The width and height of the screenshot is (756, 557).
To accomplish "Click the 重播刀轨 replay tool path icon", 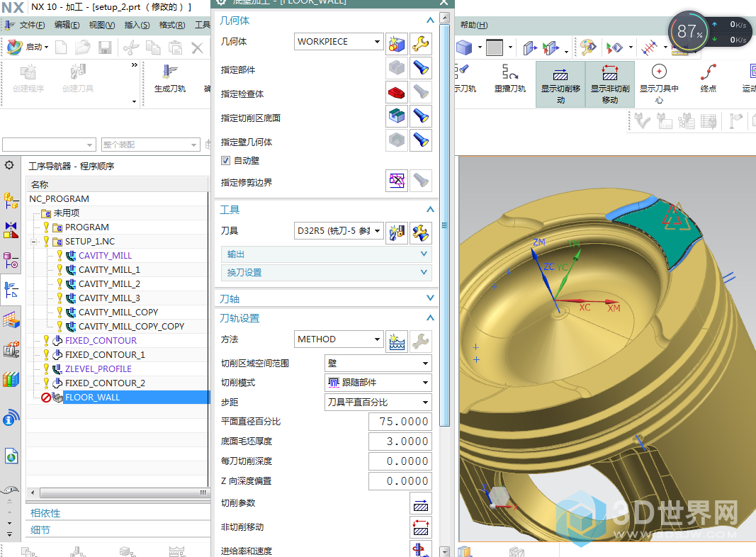I will [x=509, y=78].
